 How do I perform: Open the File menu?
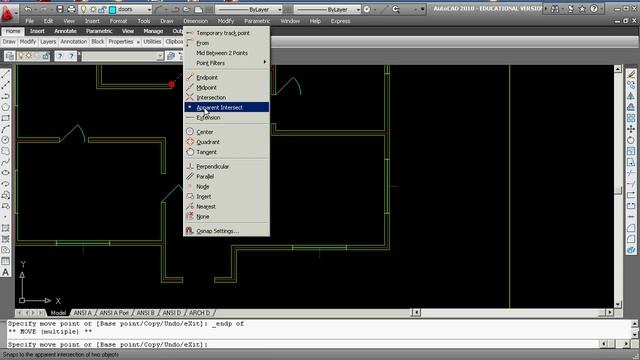click(30, 21)
